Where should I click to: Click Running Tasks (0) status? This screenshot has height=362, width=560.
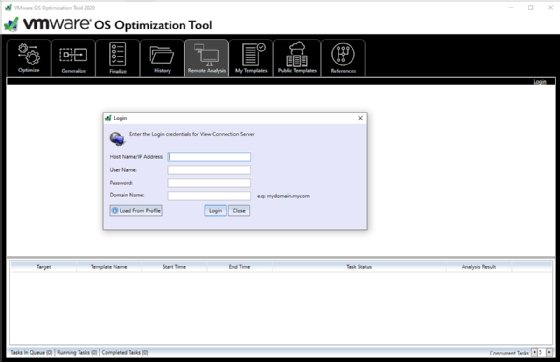point(77,352)
